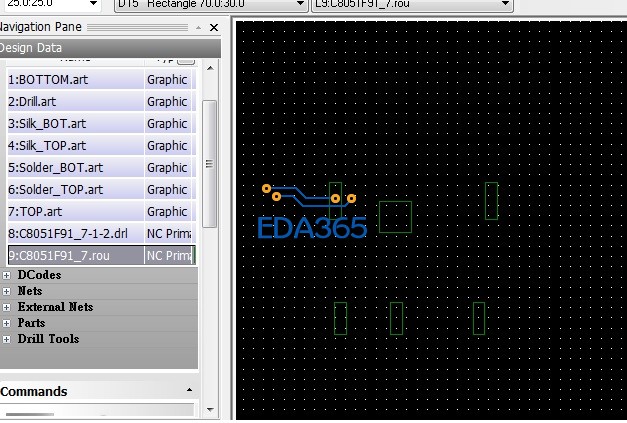Click the Design Data section header
Screen dimensions: 627x423
(110, 48)
